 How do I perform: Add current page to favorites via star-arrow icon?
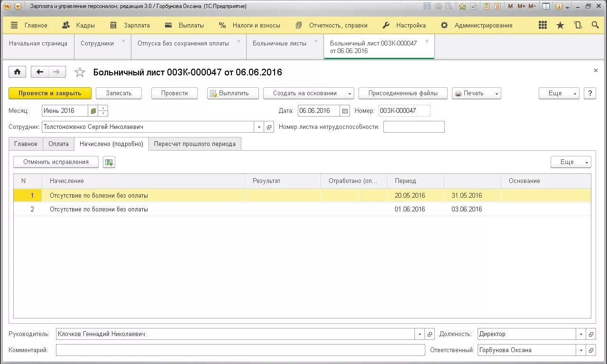pos(462,6)
